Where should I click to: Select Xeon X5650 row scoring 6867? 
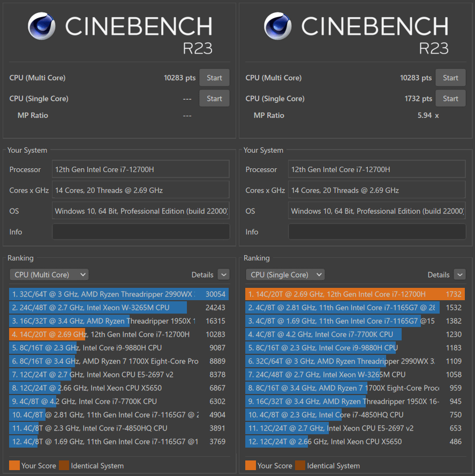pyautogui.click(x=119, y=388)
